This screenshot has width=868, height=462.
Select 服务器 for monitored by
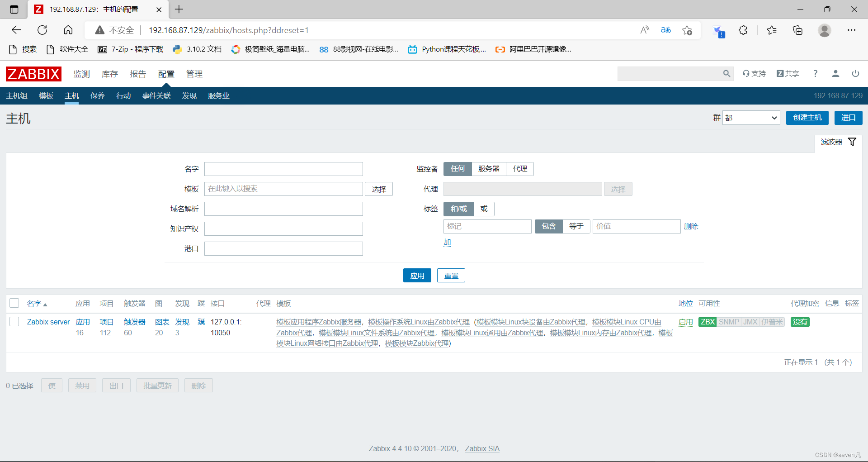tap(489, 169)
